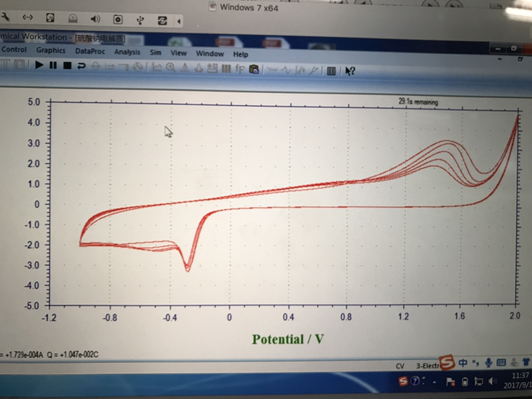Image resolution: width=532 pixels, height=399 pixels.
Task: Click the VM sync sharing icon
Action: (162, 21)
